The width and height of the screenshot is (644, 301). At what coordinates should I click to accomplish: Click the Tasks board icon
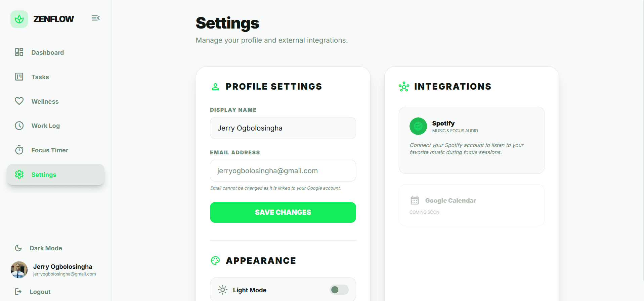(19, 77)
